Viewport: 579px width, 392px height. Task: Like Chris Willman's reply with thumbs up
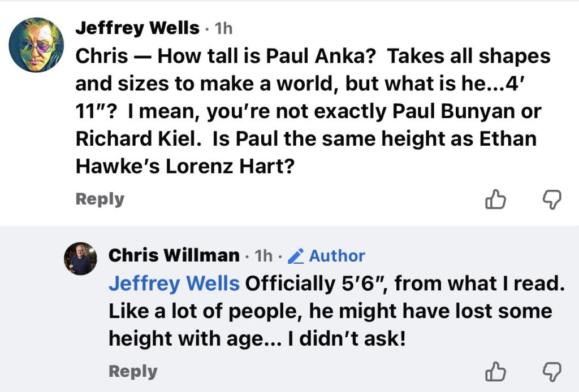tap(495, 371)
